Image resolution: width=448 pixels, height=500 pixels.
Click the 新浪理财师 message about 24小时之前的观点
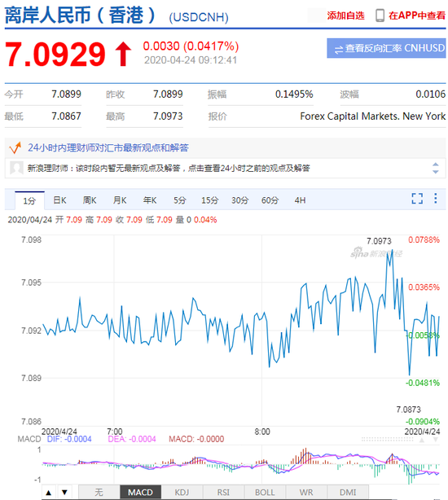[x=169, y=168]
